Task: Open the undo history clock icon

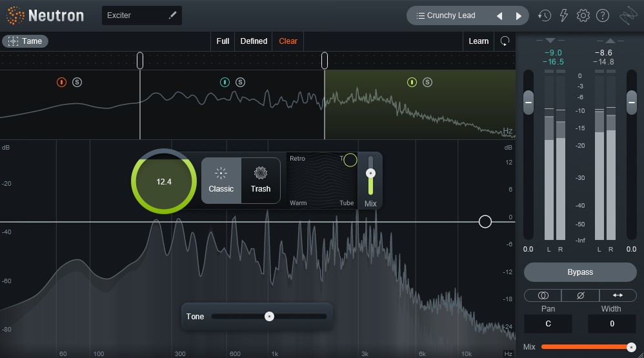Action: tap(544, 15)
